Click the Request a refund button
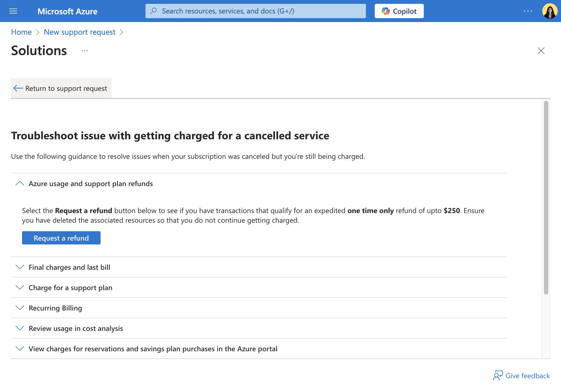Viewport: 561px width, 392px height. click(61, 238)
